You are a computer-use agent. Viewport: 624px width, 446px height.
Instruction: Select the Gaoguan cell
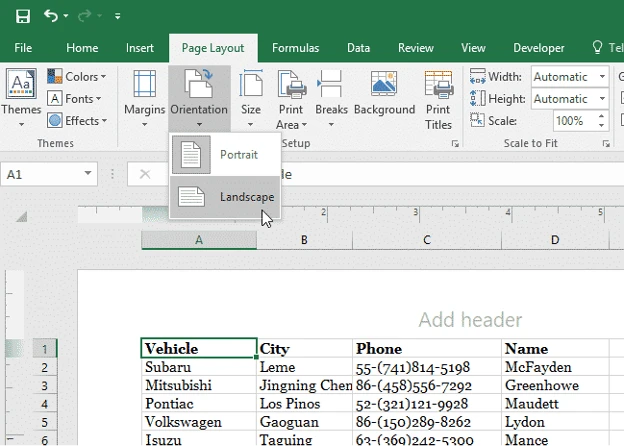point(304,422)
